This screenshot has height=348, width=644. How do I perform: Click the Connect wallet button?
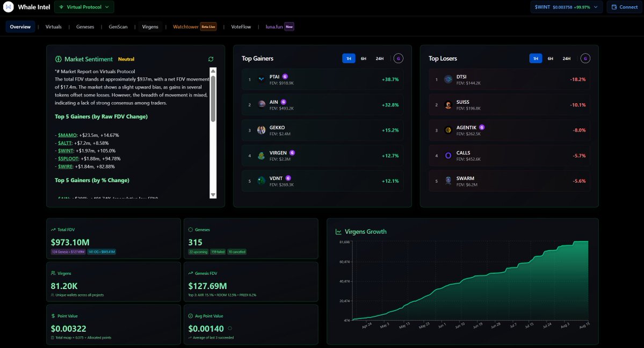[624, 7]
